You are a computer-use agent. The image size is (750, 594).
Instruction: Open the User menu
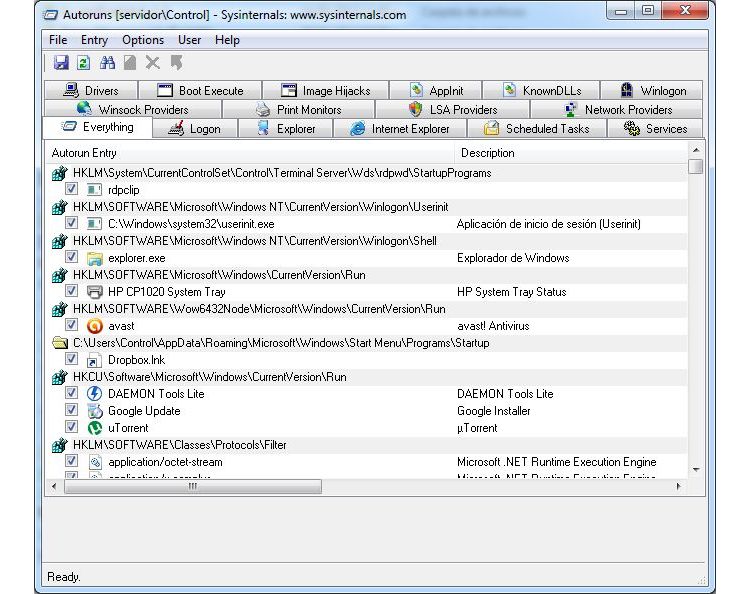pos(189,40)
